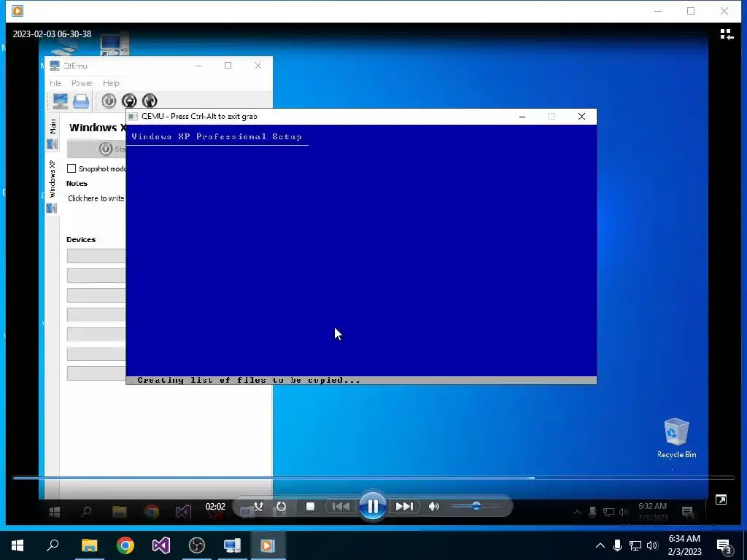Click dark round restart icon in QtEmu toolbar
The image size is (747, 560).
click(x=150, y=101)
